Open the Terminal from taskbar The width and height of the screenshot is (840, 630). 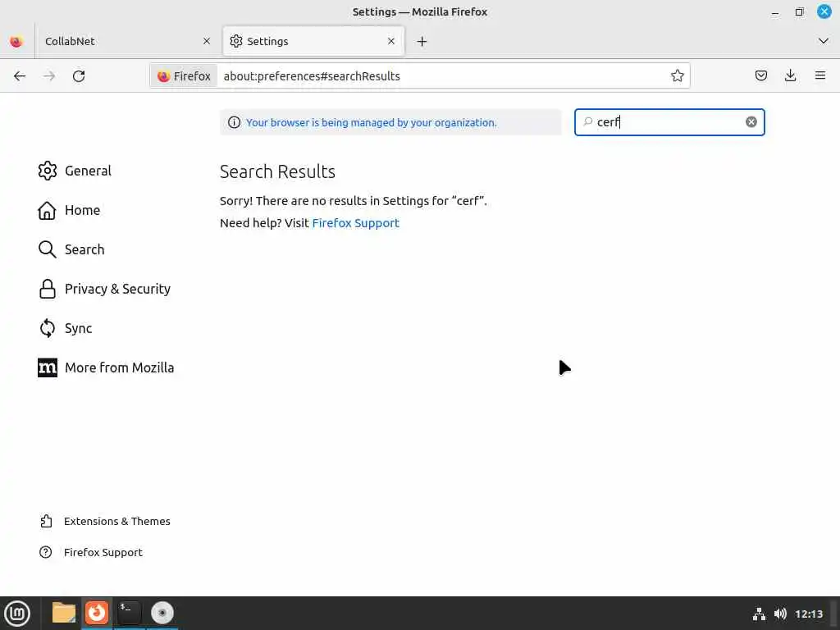(129, 613)
